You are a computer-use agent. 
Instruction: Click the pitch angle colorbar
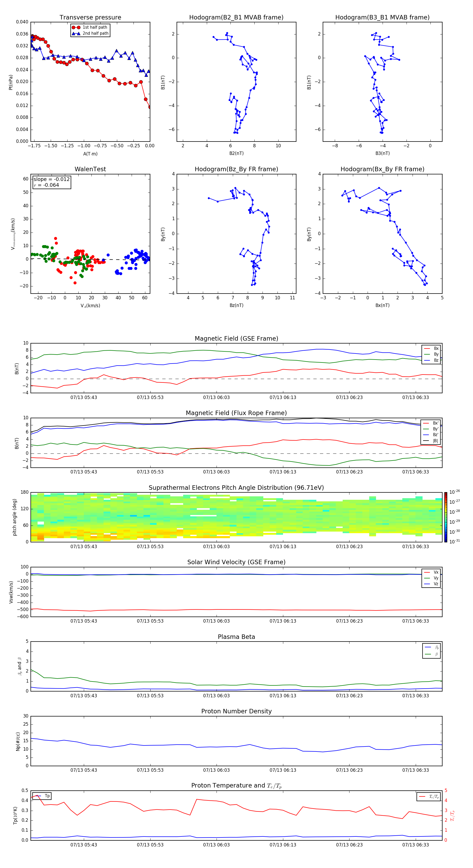[x=446, y=517]
